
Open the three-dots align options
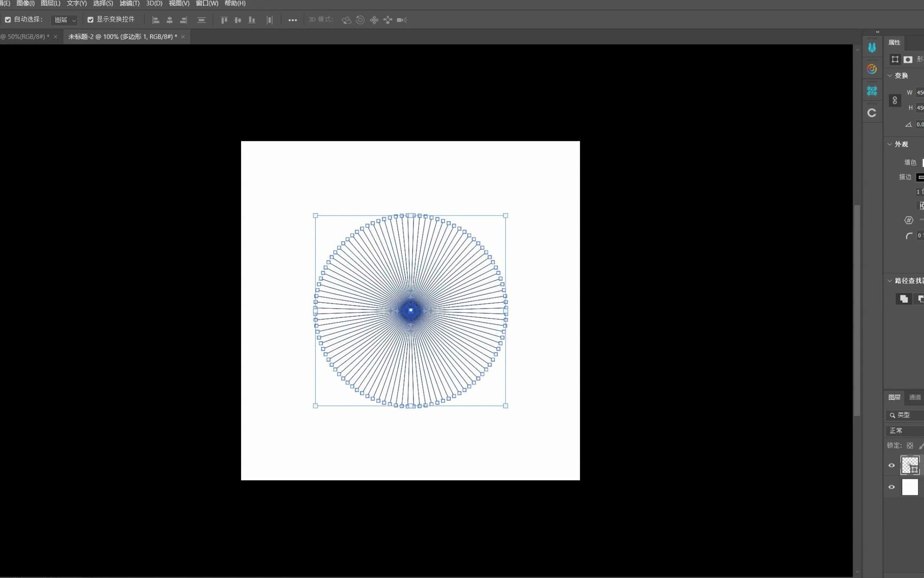click(293, 20)
